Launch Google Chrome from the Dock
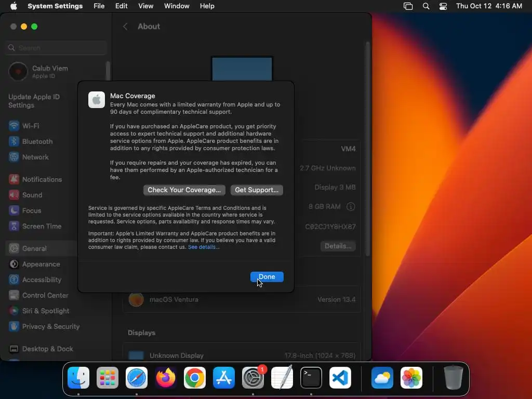 (x=195, y=377)
